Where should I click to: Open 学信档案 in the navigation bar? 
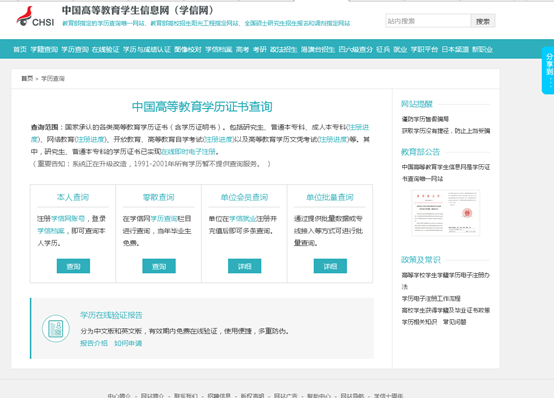click(x=219, y=49)
